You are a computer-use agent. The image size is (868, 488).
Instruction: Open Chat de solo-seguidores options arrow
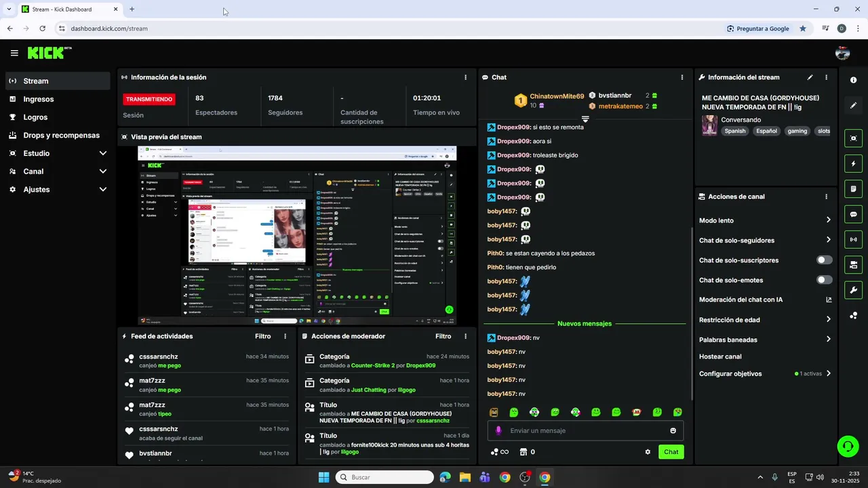[828, 240]
